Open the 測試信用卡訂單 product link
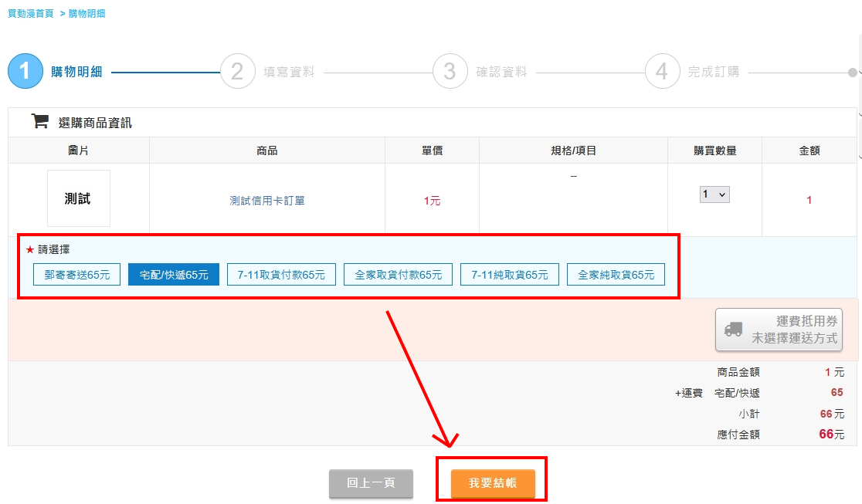The width and height of the screenshot is (862, 504). click(x=267, y=201)
